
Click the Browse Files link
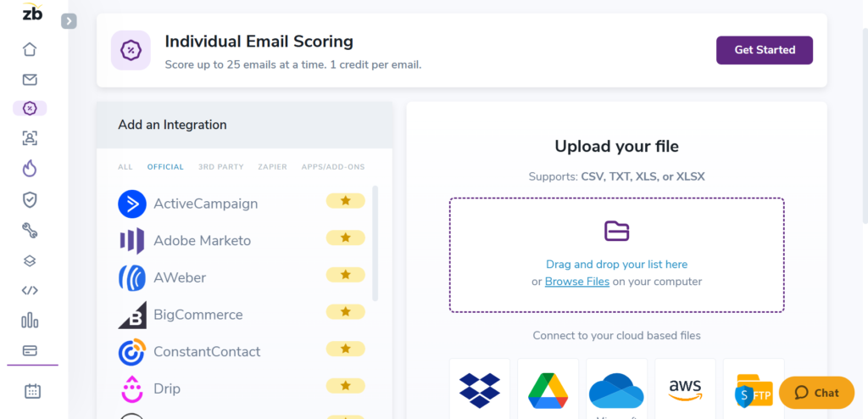576,282
